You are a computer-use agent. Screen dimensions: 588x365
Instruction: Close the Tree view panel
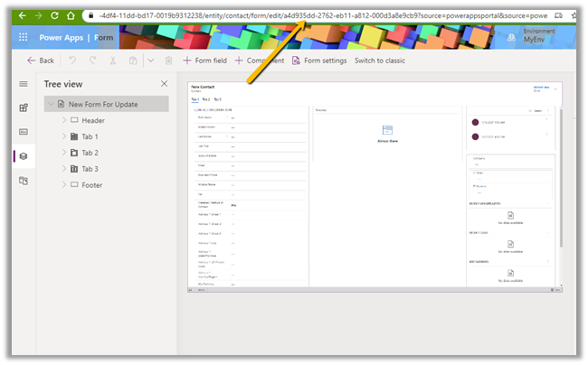[164, 84]
